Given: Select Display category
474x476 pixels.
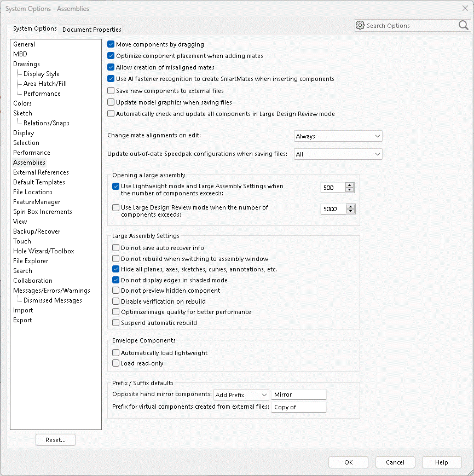Looking at the screenshot, I should click(24, 133).
